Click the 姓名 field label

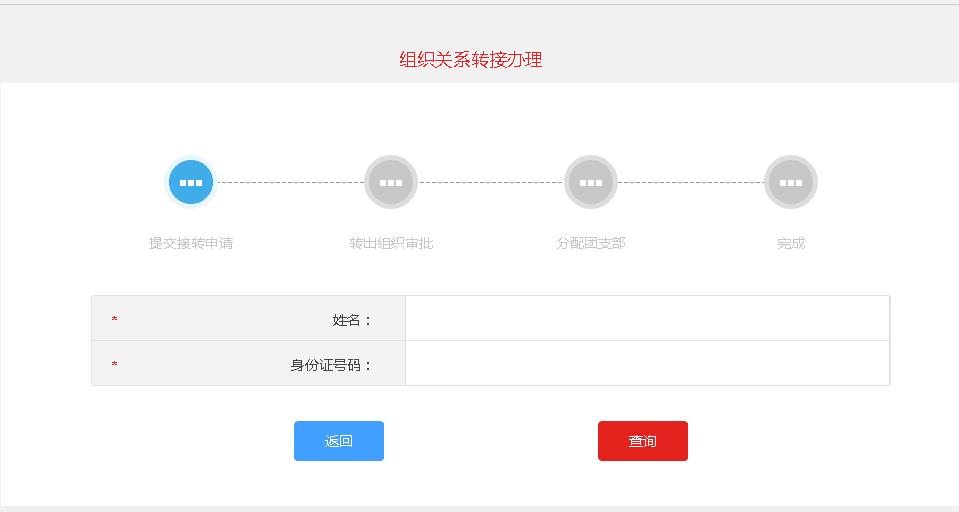352,320
